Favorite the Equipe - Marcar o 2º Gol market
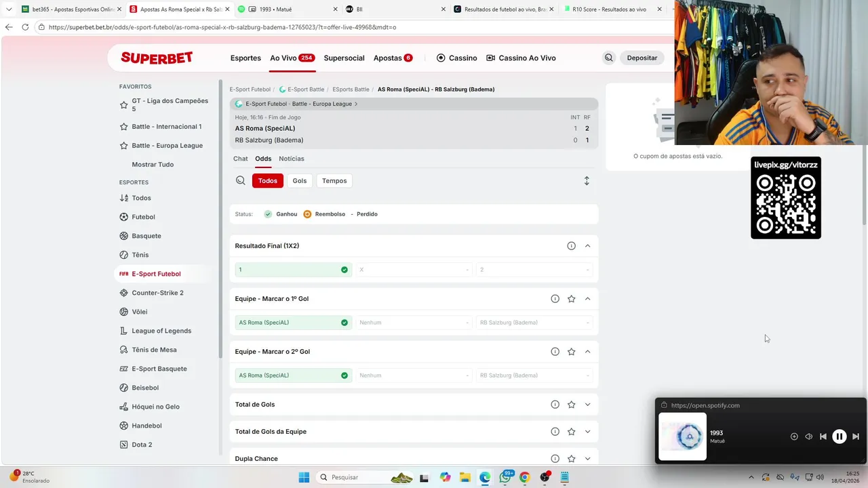The height and width of the screenshot is (488, 868). pyautogui.click(x=571, y=352)
